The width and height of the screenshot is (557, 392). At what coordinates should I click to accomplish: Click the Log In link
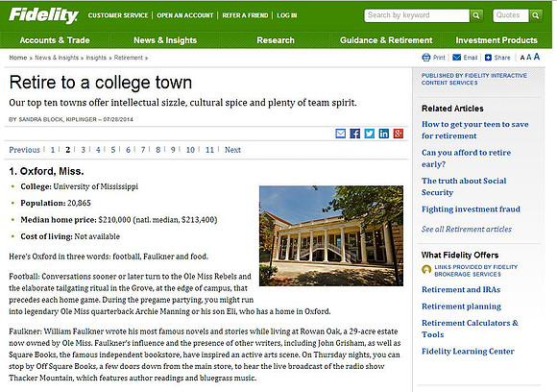pyautogui.click(x=287, y=15)
